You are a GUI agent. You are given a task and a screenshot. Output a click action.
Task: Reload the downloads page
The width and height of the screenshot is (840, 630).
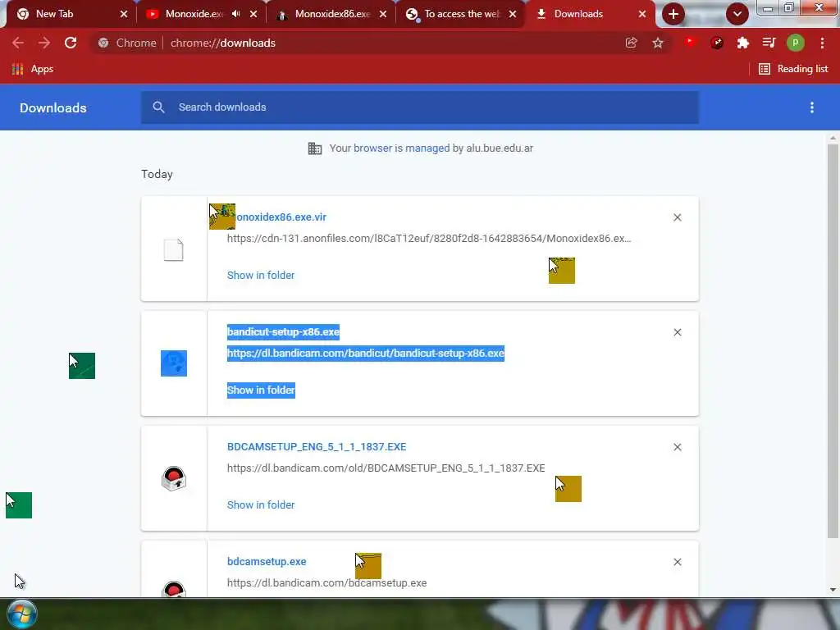pyautogui.click(x=71, y=43)
